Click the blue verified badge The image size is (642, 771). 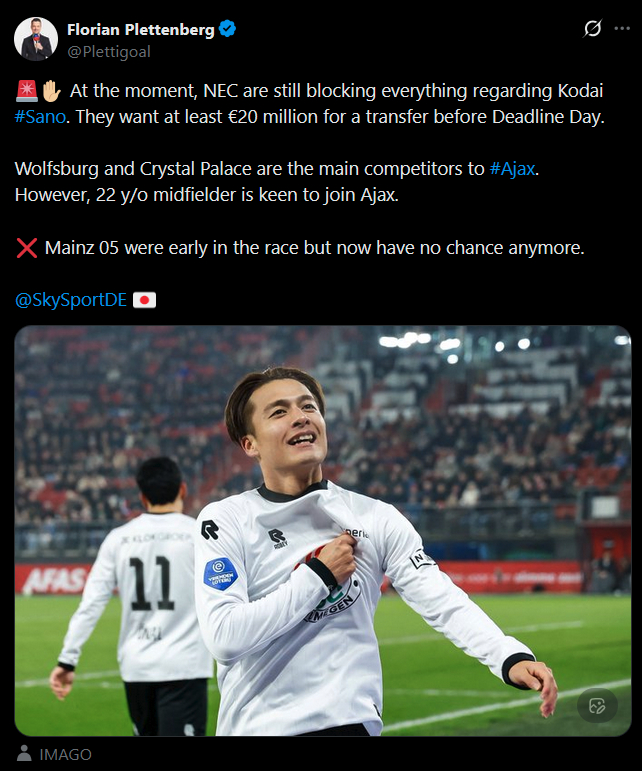(x=227, y=29)
